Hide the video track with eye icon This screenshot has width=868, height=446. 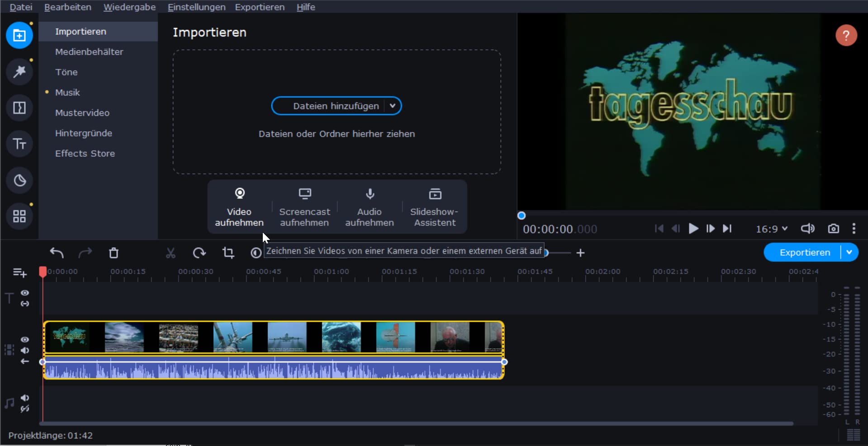point(25,339)
